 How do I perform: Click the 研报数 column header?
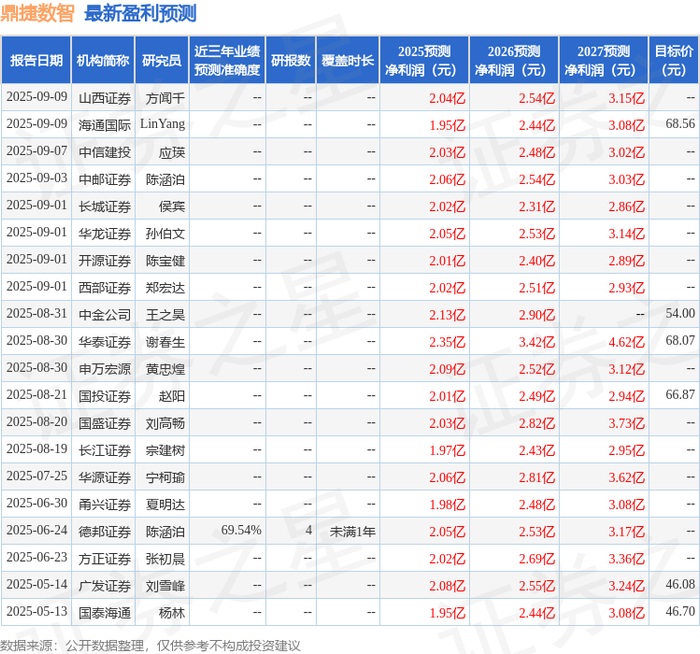pos(291,60)
